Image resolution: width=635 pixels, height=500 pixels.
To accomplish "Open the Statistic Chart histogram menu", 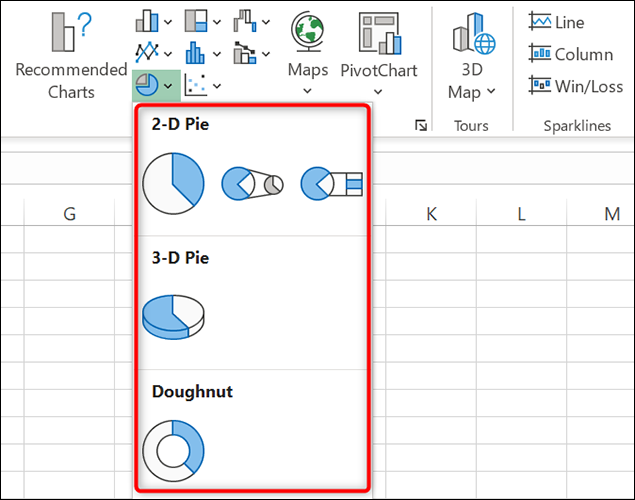I will point(203,52).
